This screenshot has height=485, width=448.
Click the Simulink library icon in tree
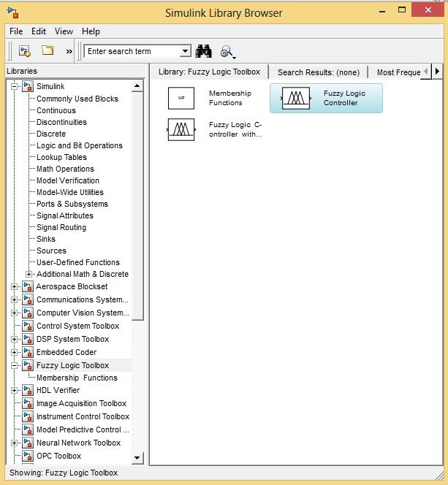click(28, 86)
